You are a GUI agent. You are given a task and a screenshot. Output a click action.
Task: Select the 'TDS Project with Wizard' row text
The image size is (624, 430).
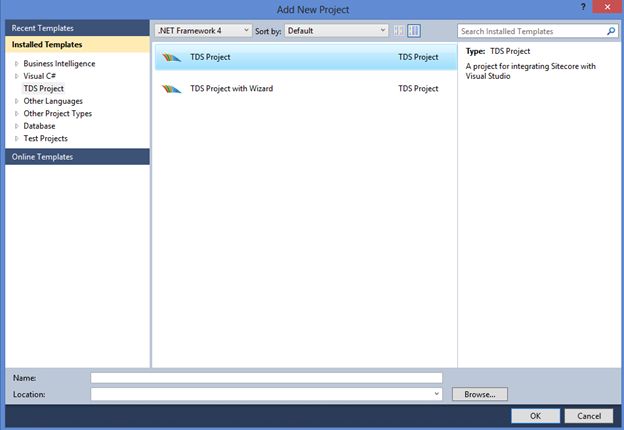[232, 88]
